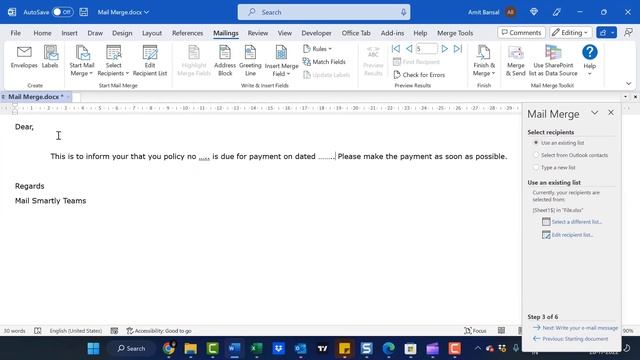Click the Microsoft Premium diamond icon
The width and height of the screenshot is (640, 360).
(534, 12)
